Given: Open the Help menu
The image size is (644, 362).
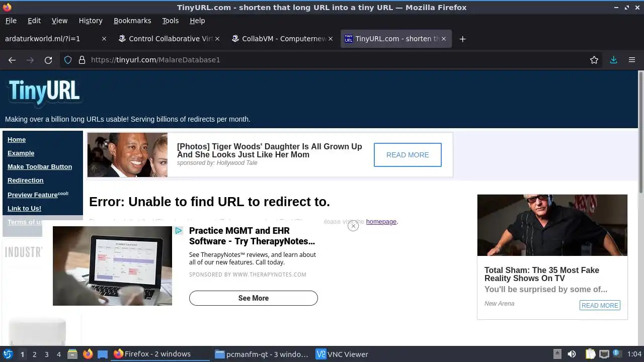Looking at the screenshot, I should [x=197, y=21].
